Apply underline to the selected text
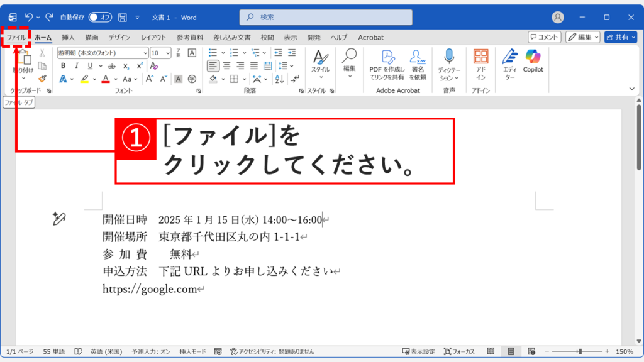 coord(90,65)
